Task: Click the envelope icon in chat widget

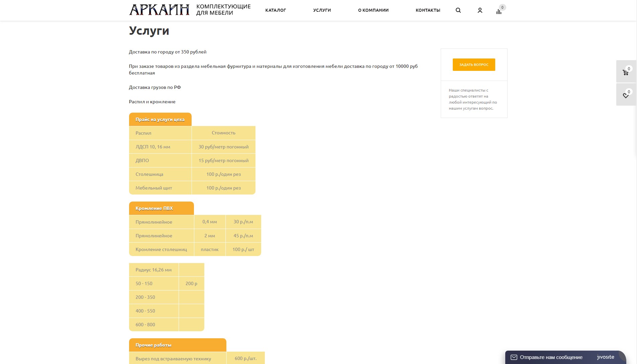Action: [514, 357]
